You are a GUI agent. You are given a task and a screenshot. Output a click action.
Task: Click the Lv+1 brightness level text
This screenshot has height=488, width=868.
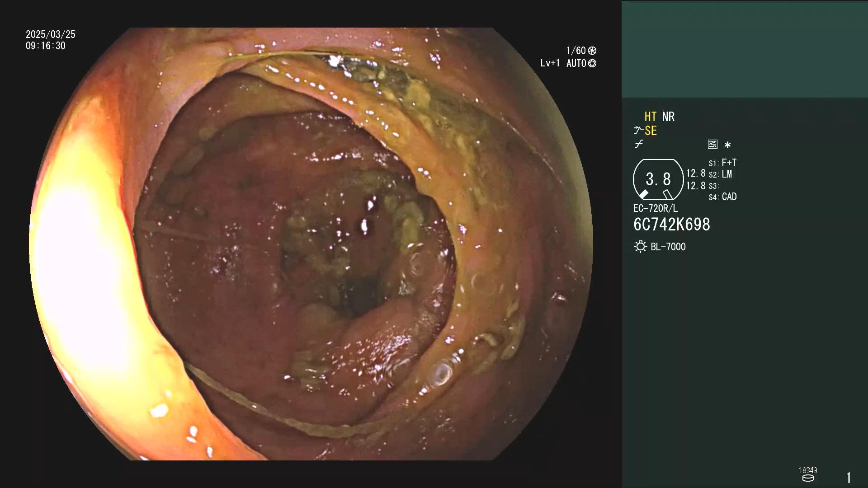550,63
